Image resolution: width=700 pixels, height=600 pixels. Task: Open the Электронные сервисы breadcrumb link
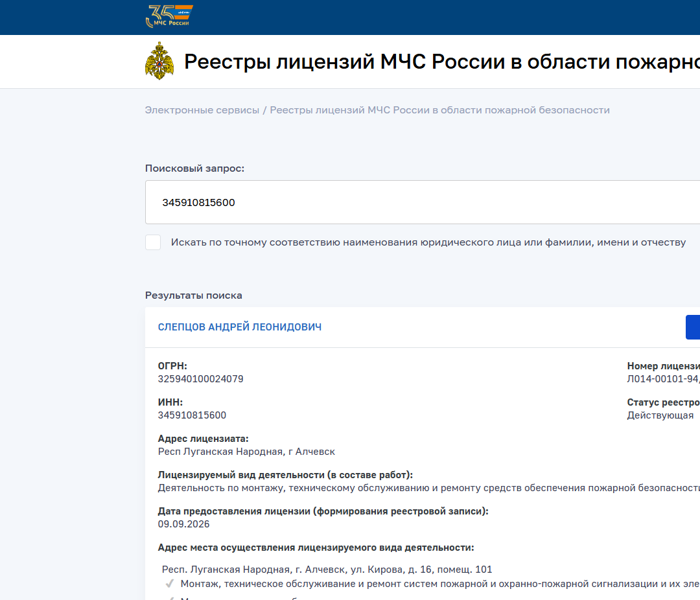(202, 110)
